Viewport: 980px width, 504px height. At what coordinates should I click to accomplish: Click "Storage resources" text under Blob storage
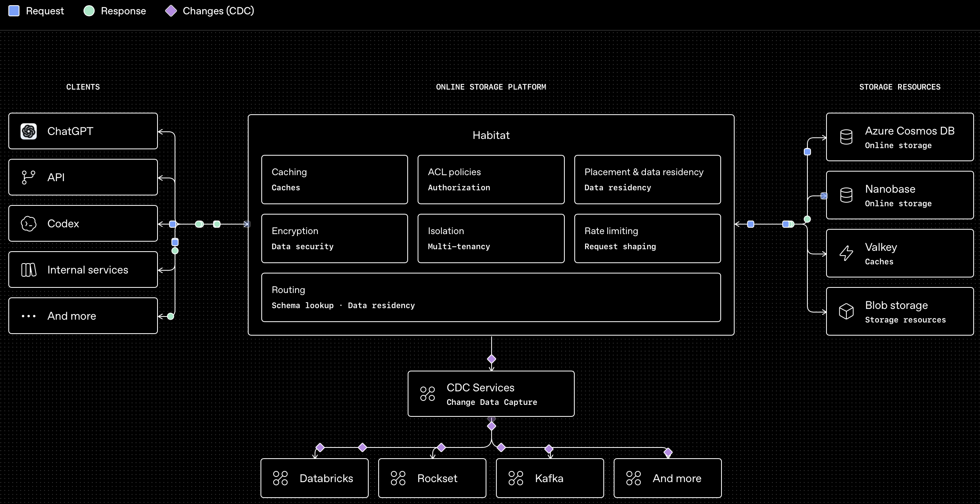tap(906, 320)
